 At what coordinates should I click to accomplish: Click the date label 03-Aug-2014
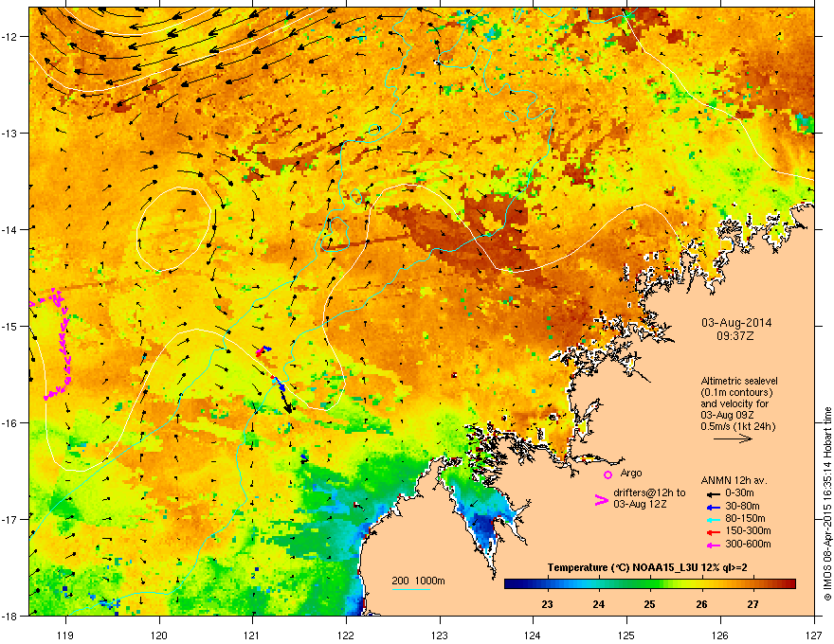click(x=736, y=323)
